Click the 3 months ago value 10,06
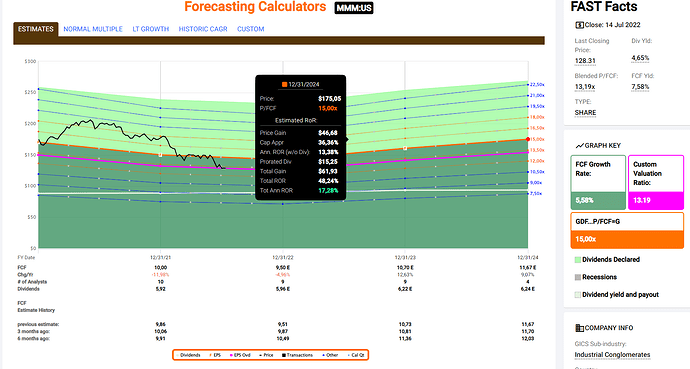This screenshot has height=369, width=690. point(161,331)
